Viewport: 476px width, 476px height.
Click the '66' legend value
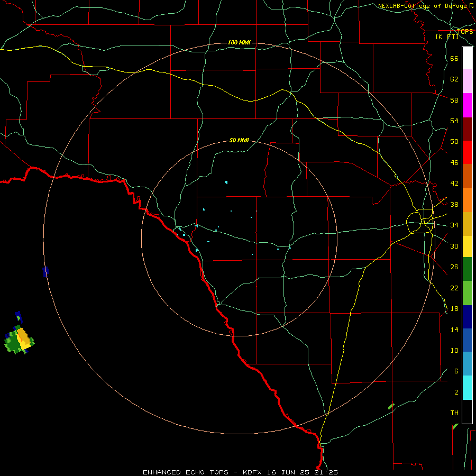[x=454, y=58]
